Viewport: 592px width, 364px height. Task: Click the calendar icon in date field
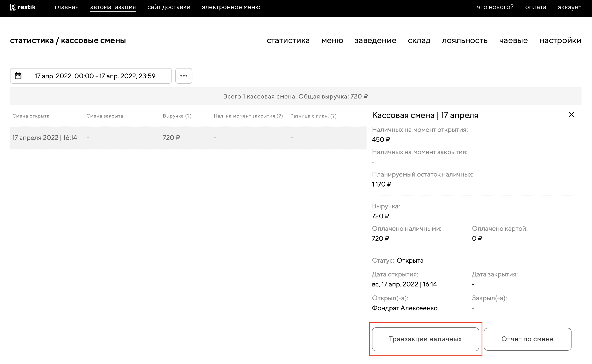pos(18,76)
